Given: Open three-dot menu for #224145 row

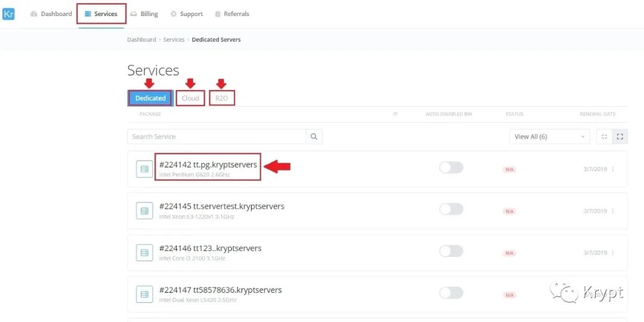Looking at the screenshot, I should (x=613, y=211).
